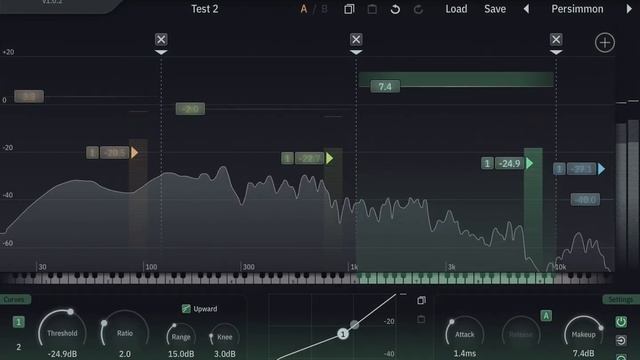
Task: Click the 1 badge beside -22.7
Action: pyautogui.click(x=287, y=158)
